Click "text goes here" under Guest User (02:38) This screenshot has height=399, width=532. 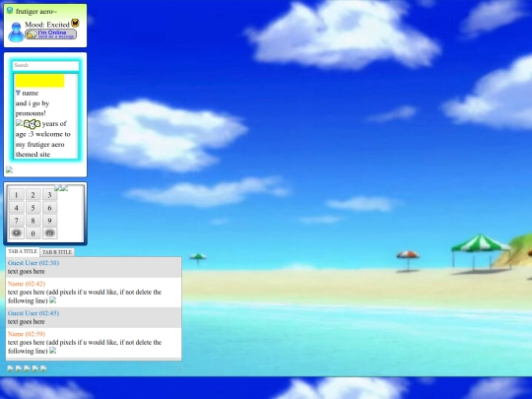coord(27,272)
